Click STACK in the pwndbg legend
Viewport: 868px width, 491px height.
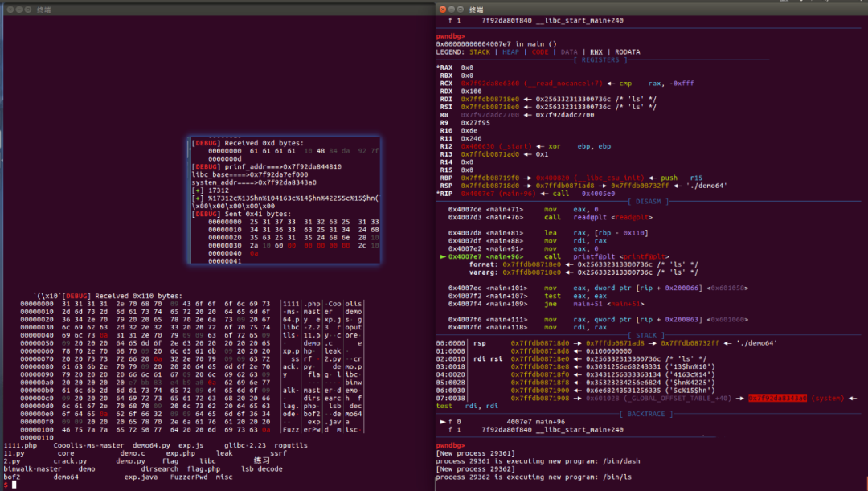(x=479, y=52)
